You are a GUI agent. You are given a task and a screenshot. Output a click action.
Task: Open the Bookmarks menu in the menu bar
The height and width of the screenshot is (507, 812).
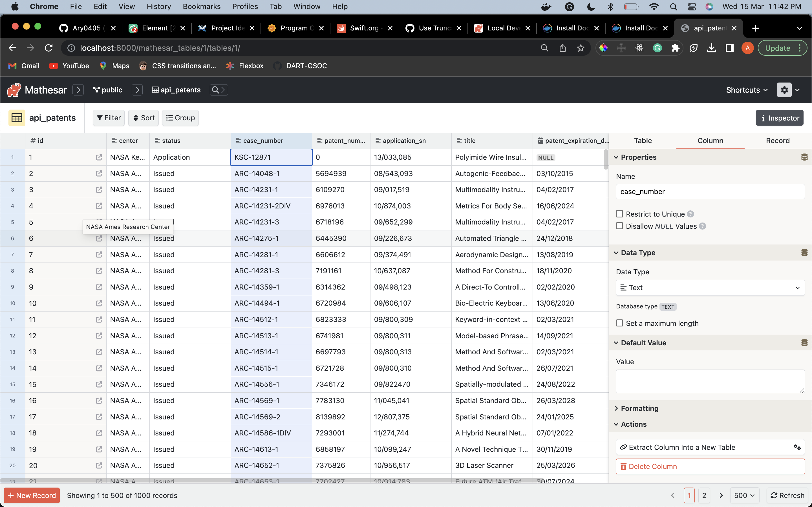pos(202,6)
